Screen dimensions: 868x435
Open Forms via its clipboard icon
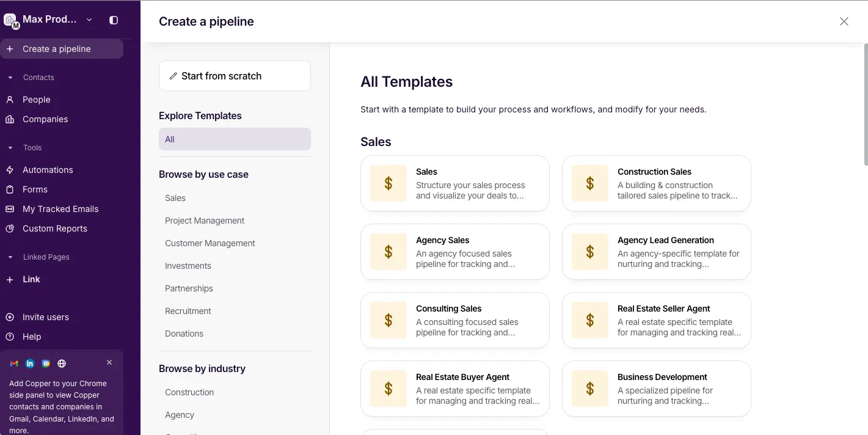9,189
